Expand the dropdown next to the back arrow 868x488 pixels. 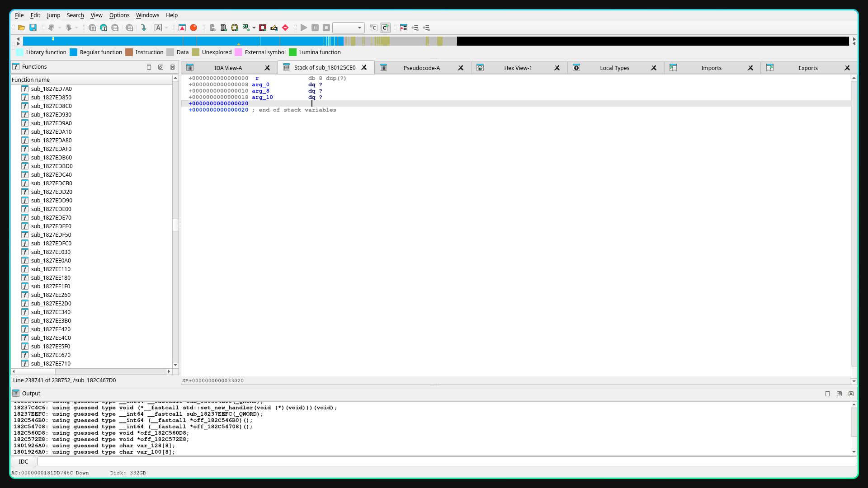[x=59, y=28]
